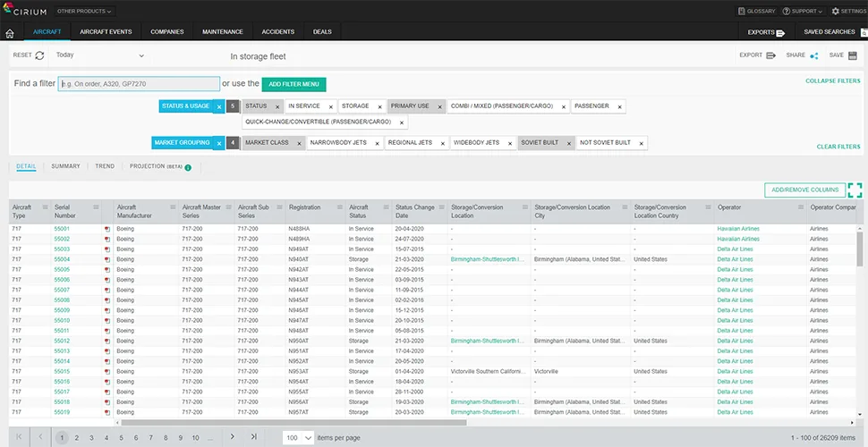Open the Other Products dropdown

84,11
